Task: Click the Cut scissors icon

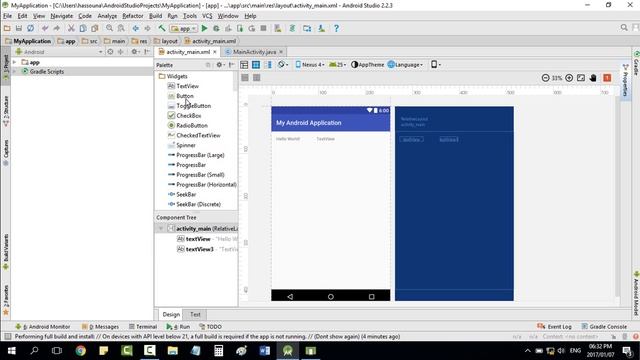Action: coord(71,28)
